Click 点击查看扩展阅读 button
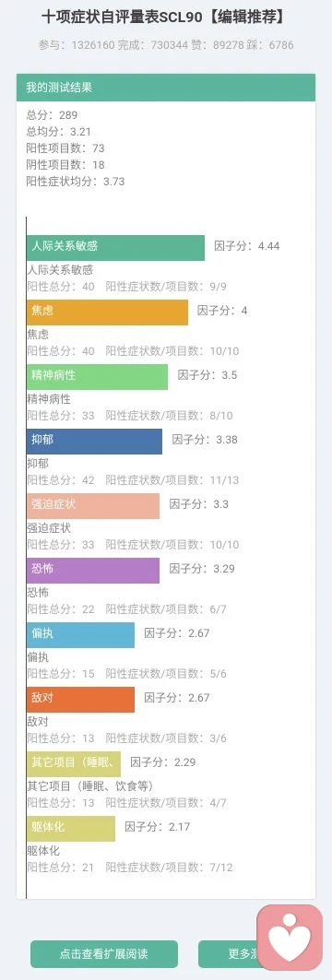332x980 pixels. click(x=104, y=954)
